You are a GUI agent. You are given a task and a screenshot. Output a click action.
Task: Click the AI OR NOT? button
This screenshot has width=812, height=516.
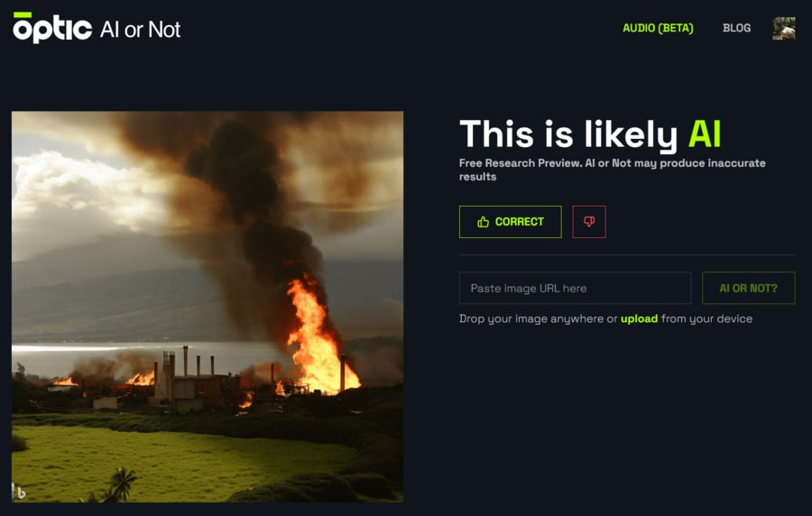click(748, 289)
